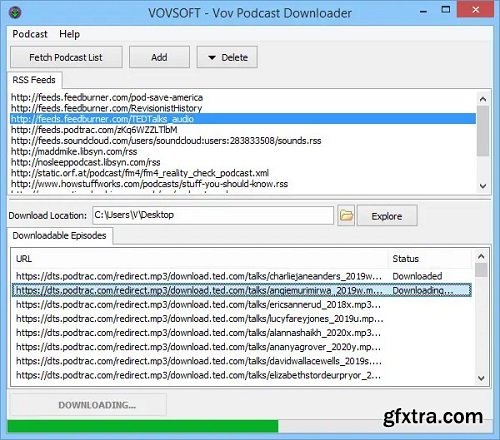Screen dimensions: 500x440
Task: Select the lucyfareyjones episode row
Action: 242,319
